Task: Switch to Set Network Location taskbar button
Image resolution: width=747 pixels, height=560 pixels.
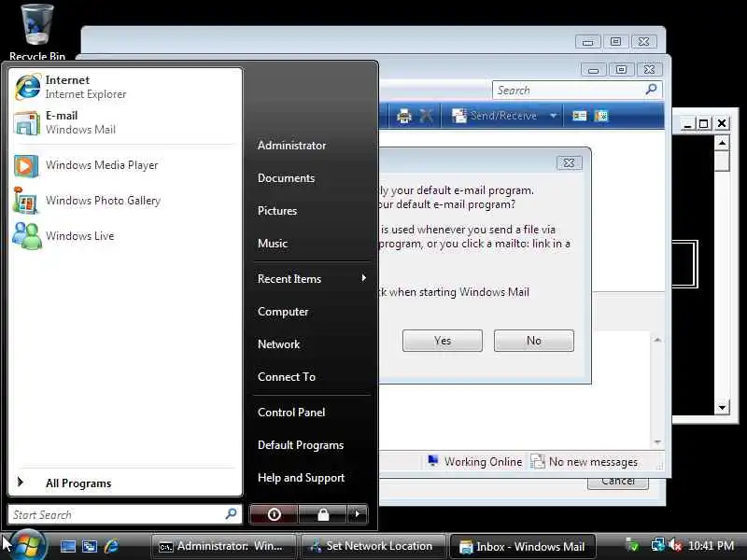Action: [x=373, y=546]
